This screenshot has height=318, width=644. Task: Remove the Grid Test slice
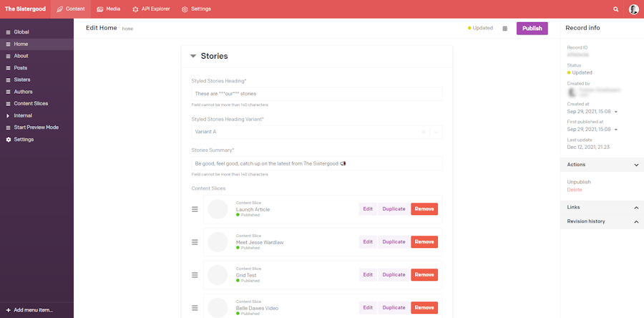point(424,275)
